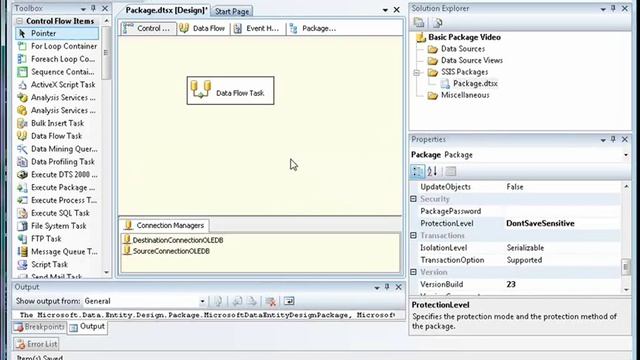
Task: Choose the Data Mining Query task
Action: 57,149
